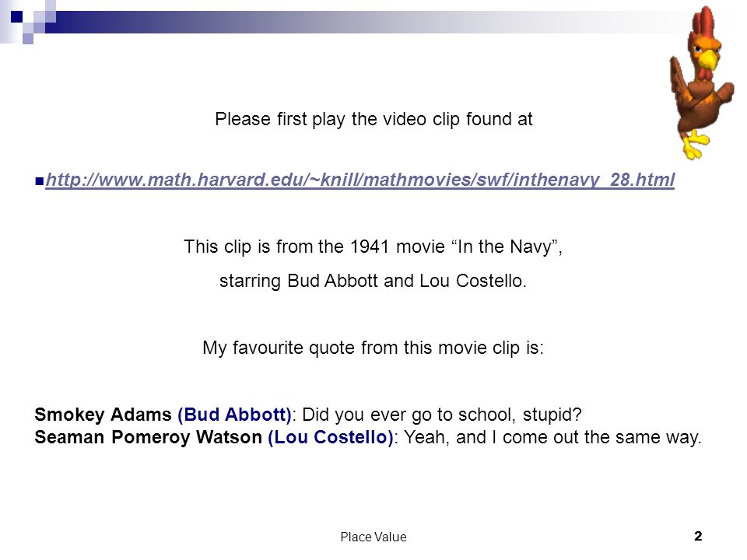Open the math.harvard.edu inthenavy_28 video link
The image size is (747, 560).
[x=360, y=180]
